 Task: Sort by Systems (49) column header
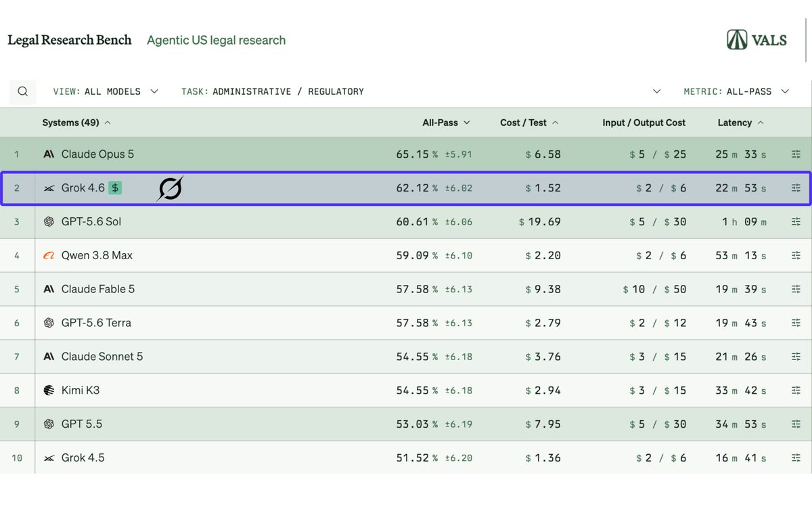click(x=76, y=122)
